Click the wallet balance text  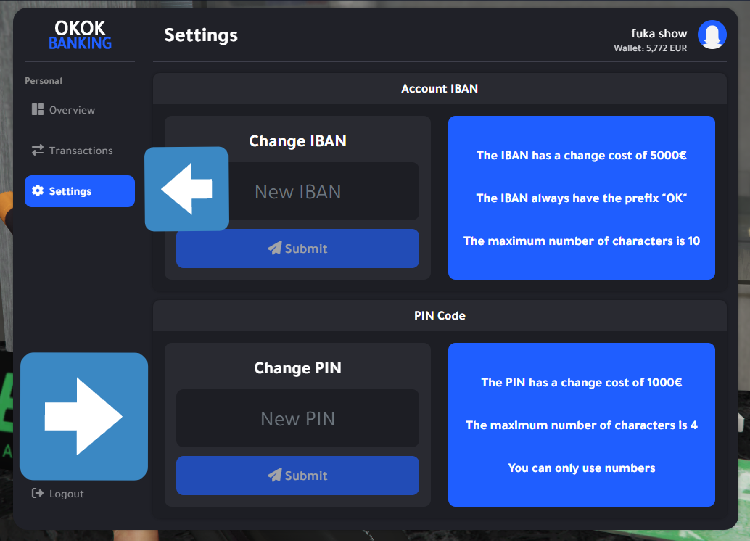651,48
